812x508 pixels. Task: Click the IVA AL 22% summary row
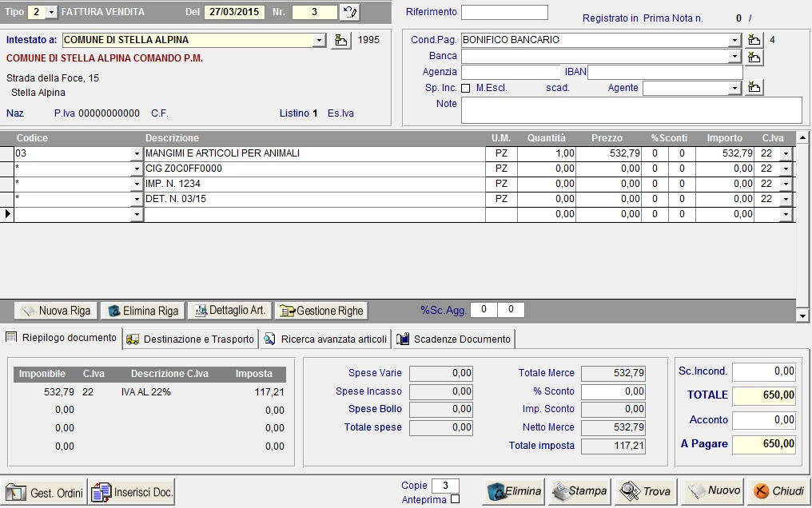pyautogui.click(x=149, y=392)
